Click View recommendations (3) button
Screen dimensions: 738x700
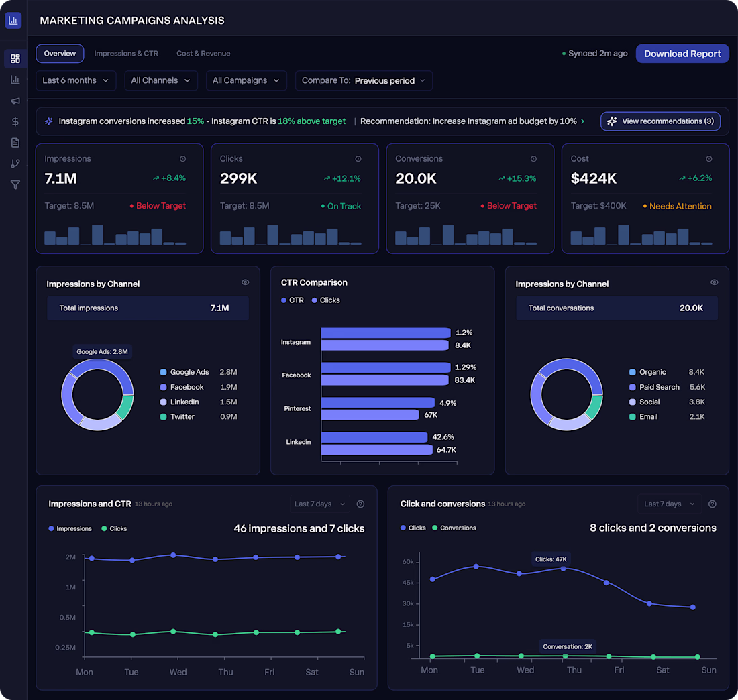point(660,121)
